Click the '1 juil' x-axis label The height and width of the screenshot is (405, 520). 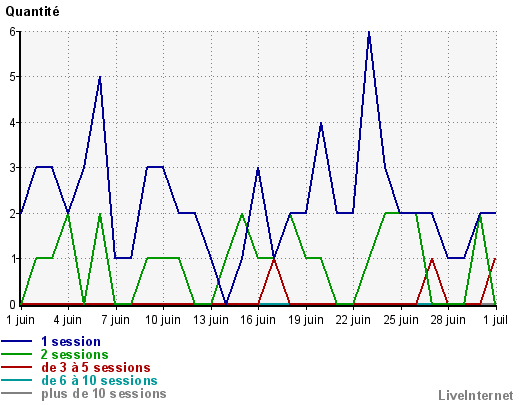pos(495,320)
